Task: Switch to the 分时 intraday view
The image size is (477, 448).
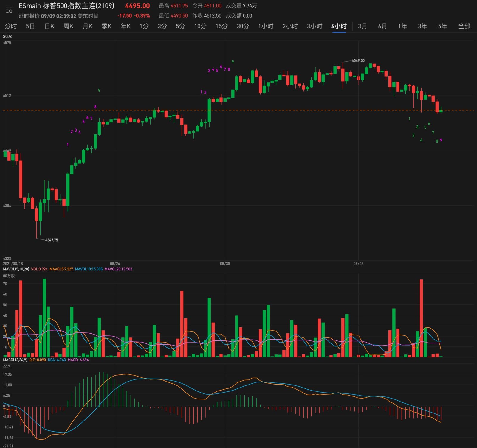Action: [x=11, y=26]
